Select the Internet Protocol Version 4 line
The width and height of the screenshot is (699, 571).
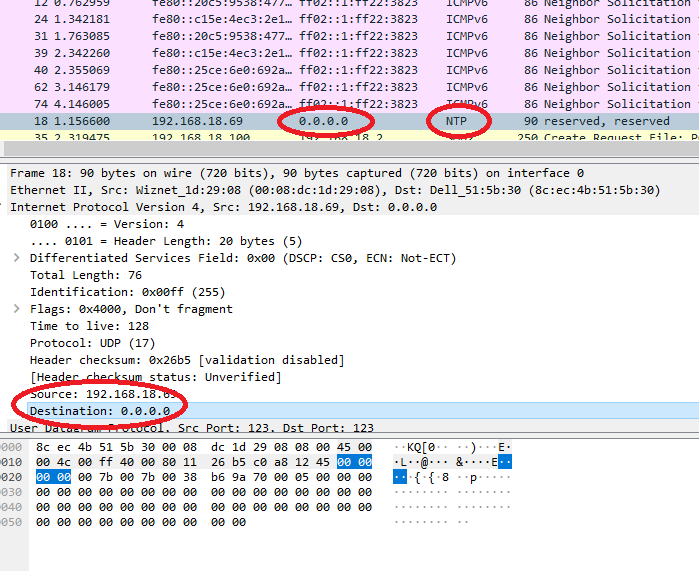(224, 207)
